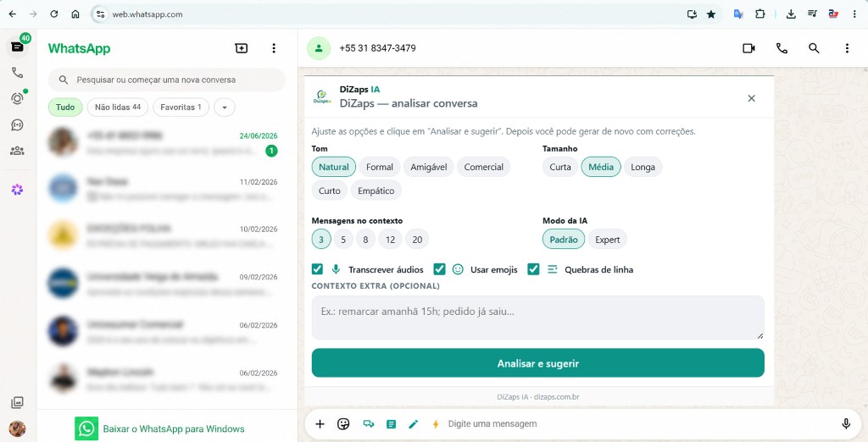Bookmark this page with star icon
Screen dimensions: 868x442
click(x=711, y=14)
